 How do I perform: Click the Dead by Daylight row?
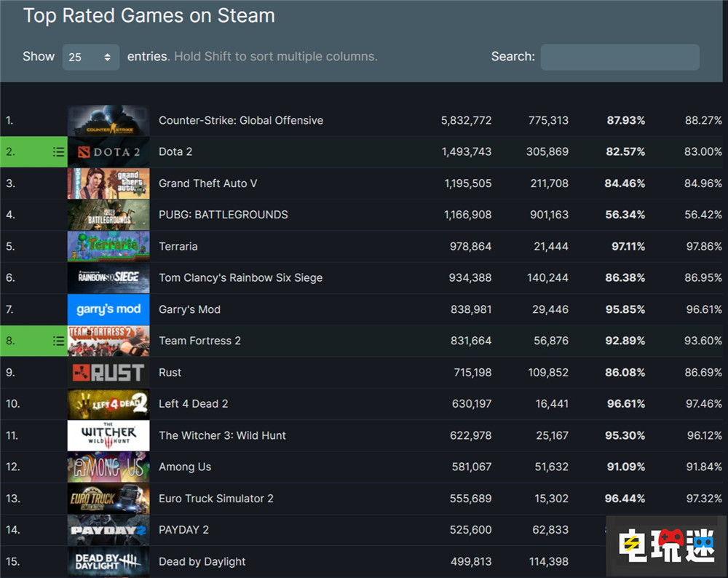202,561
